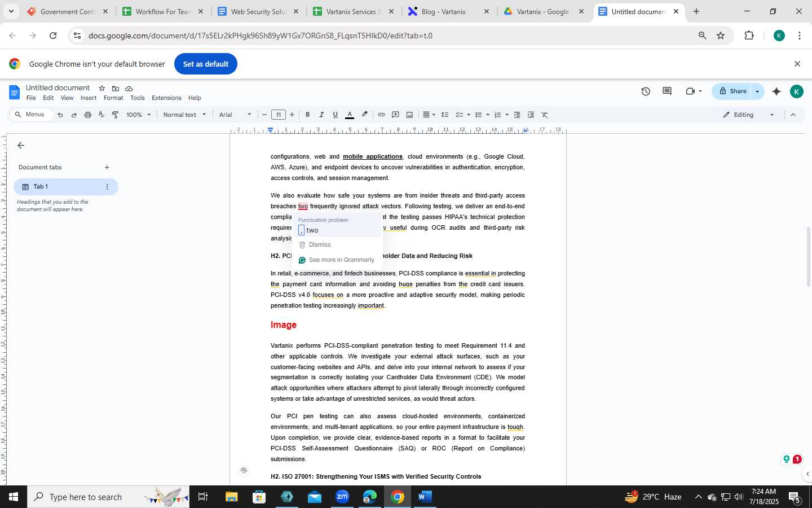
Task: Open version history clock icon
Action: click(x=646, y=91)
